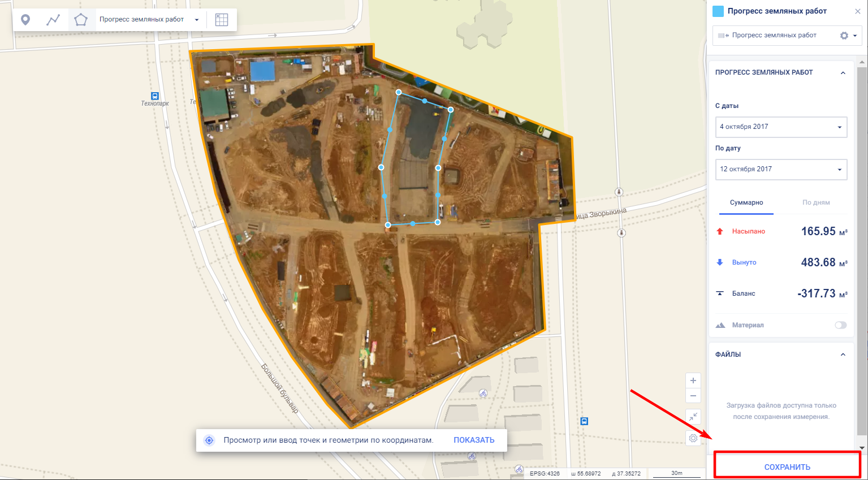
Task: Open the С даты date dropdown
Action: click(781, 127)
